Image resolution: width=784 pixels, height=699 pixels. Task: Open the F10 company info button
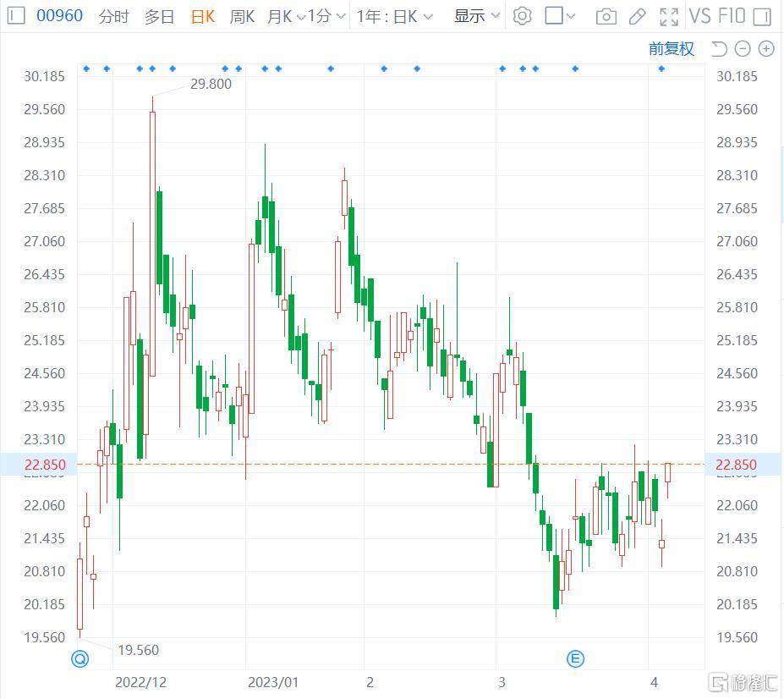point(731,16)
